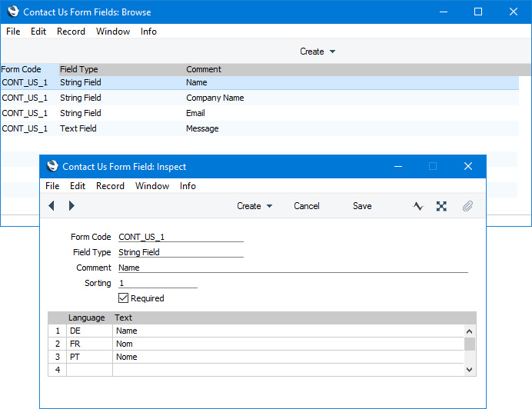Click row number 1 in language table
The image size is (532, 409).
[58, 331]
